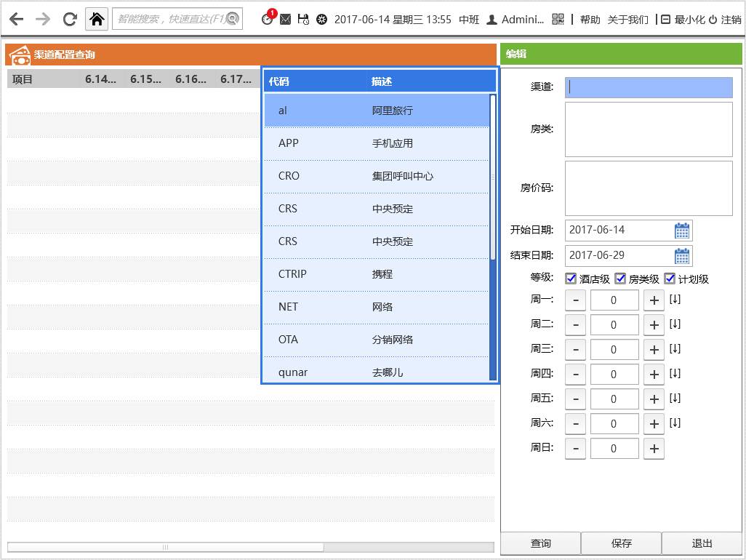
Task: Open the 结束日期 calendar picker
Action: tap(682, 255)
